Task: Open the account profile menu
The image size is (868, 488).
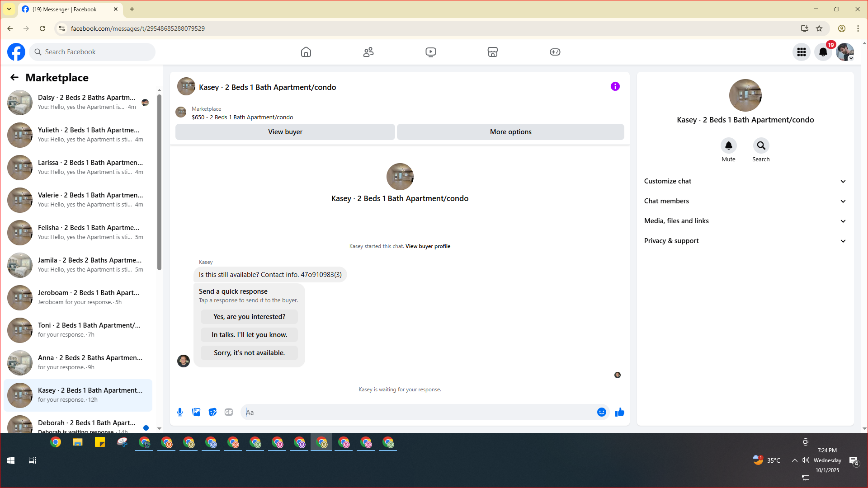Action: 845,52
